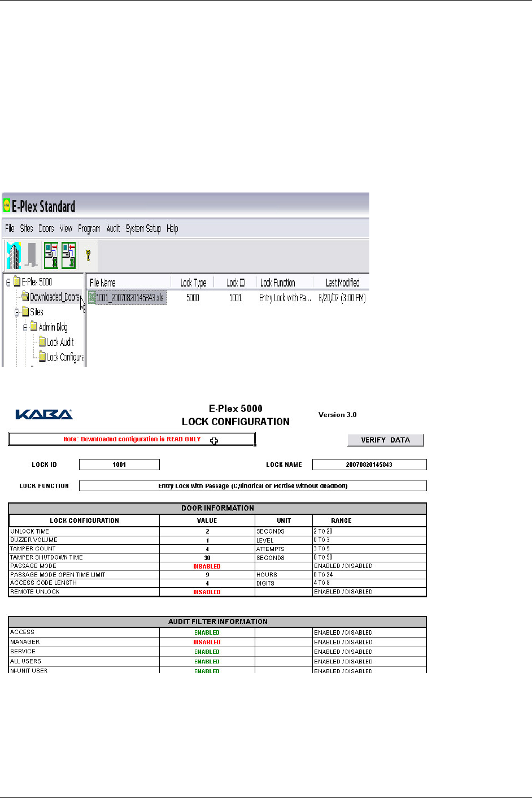The image size is (532, 798).
Task: Open the Program menu
Action: (x=89, y=228)
